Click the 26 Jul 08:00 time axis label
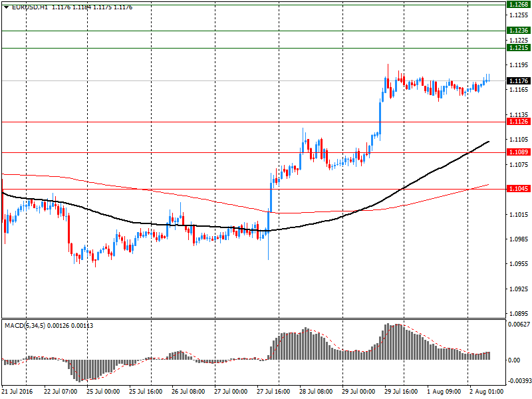The width and height of the screenshot is (532, 399). (x=188, y=392)
